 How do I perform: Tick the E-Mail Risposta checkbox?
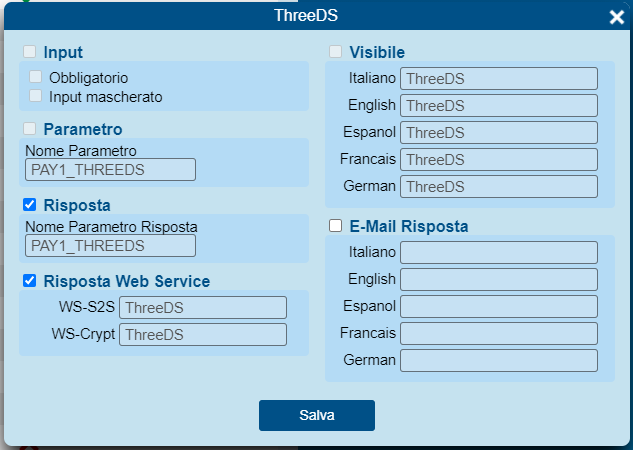click(x=335, y=226)
